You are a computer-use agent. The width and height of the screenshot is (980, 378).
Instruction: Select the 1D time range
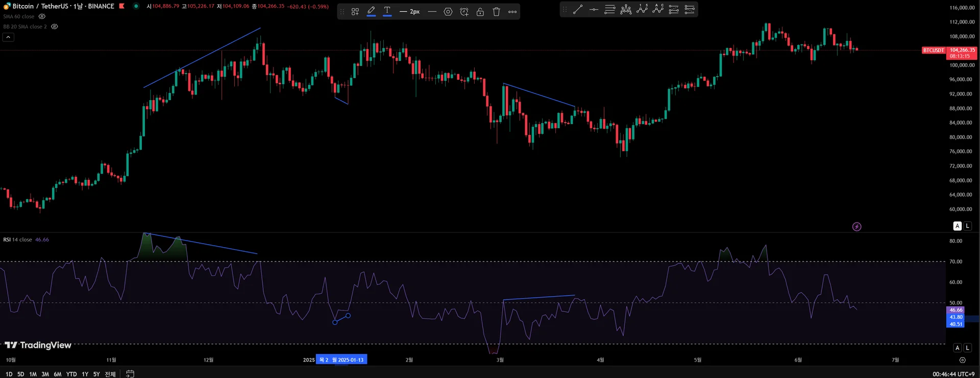(9, 374)
